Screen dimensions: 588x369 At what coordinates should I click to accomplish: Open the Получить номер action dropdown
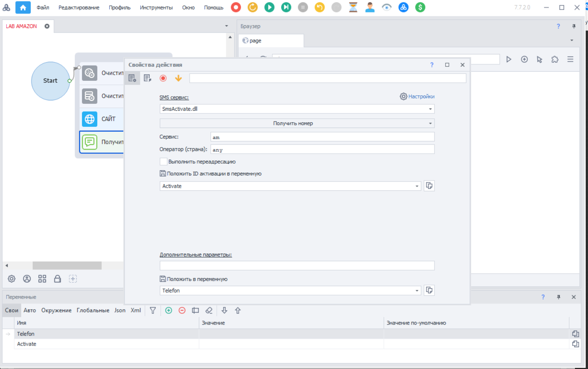click(x=430, y=123)
